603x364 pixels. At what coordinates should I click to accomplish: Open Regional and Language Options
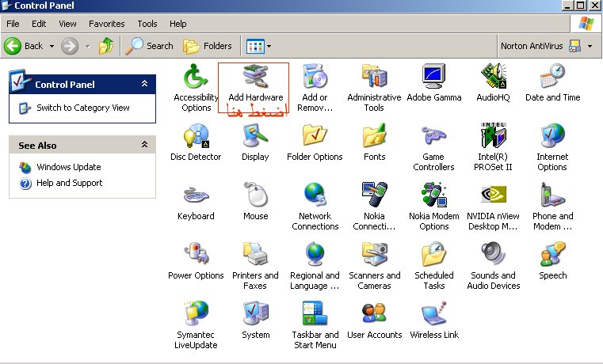[x=315, y=266]
